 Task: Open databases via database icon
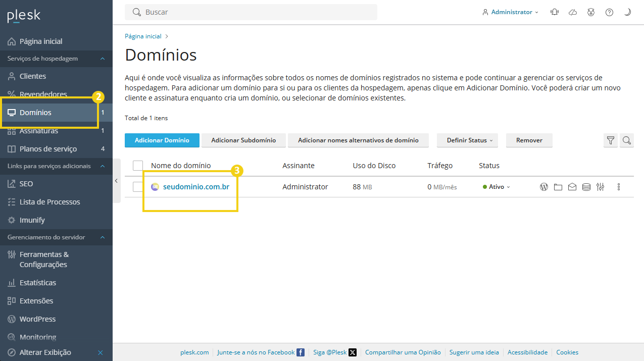click(x=586, y=187)
